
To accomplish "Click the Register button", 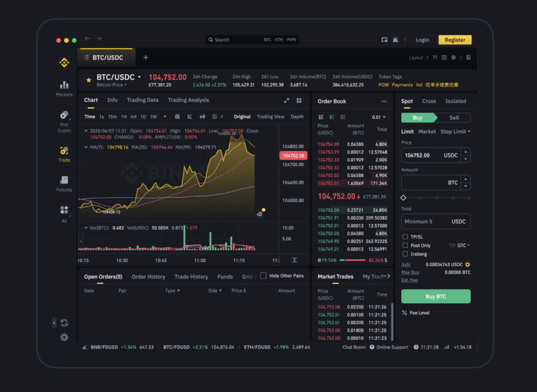I will pos(455,40).
